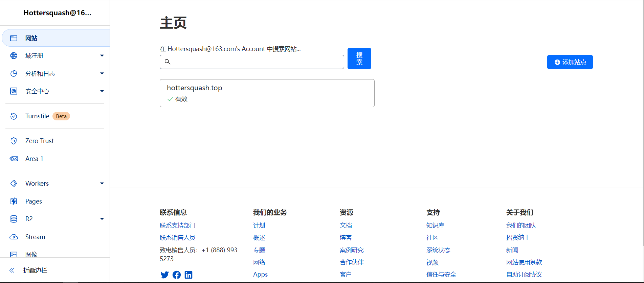This screenshot has width=644, height=283.
Task: Open the 概述 footer link
Action: [x=259, y=238]
